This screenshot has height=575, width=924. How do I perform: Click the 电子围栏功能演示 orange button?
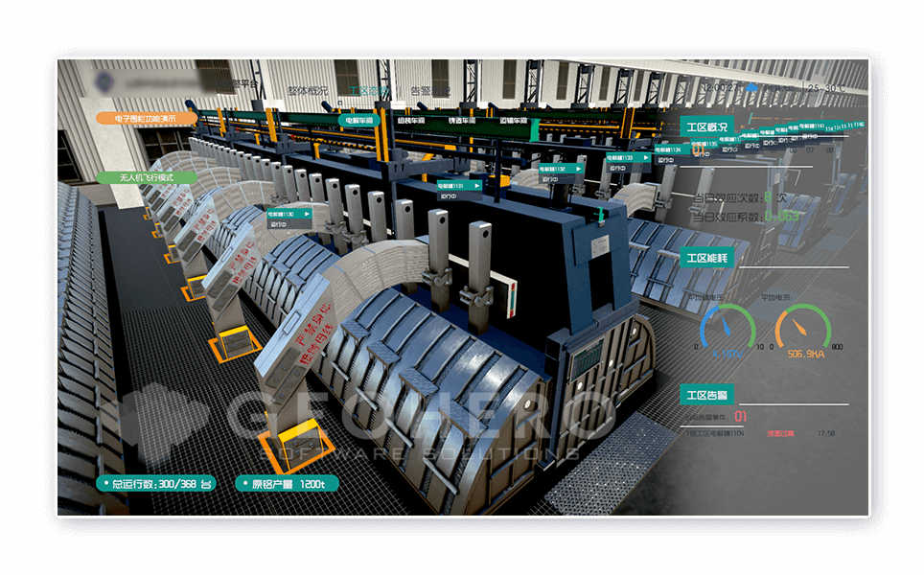tap(146, 119)
